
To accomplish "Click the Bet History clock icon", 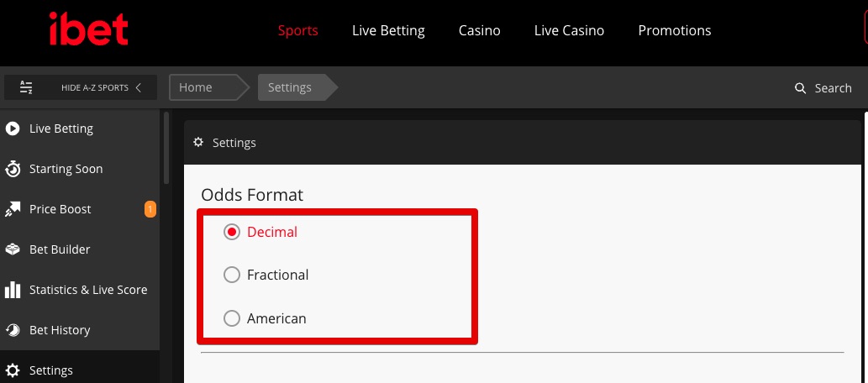I will point(12,330).
